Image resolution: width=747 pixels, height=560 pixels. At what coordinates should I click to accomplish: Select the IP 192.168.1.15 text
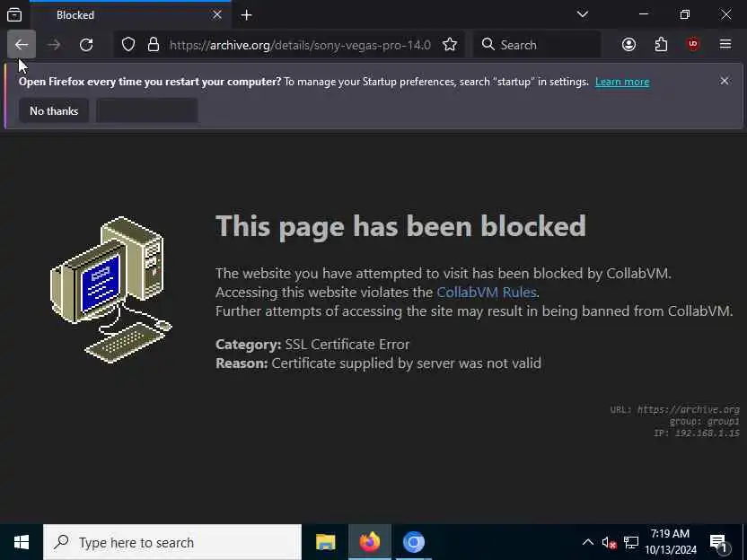point(697,433)
